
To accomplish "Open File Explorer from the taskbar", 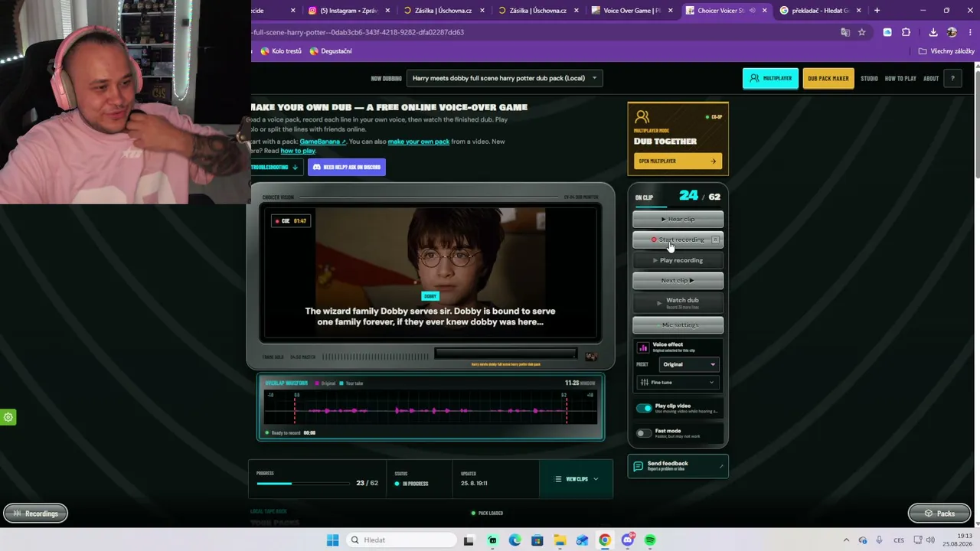I will [560, 540].
